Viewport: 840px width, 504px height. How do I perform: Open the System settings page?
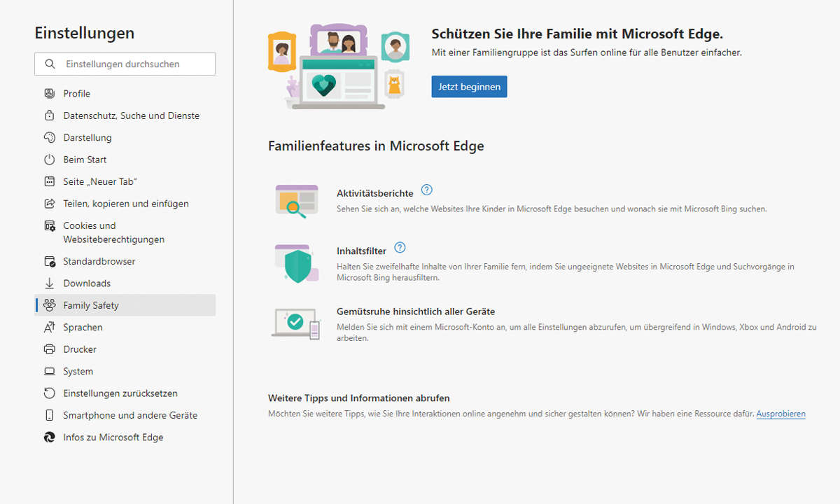click(x=125, y=371)
